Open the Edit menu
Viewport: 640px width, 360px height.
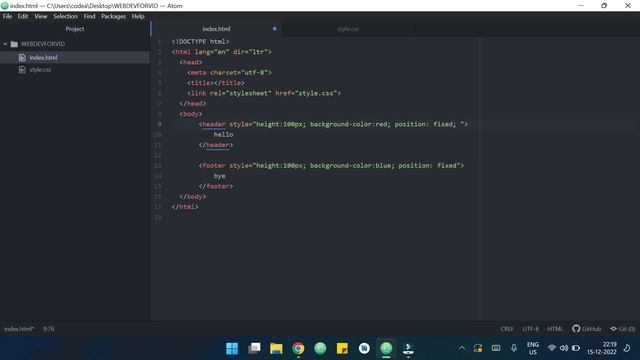tap(23, 16)
